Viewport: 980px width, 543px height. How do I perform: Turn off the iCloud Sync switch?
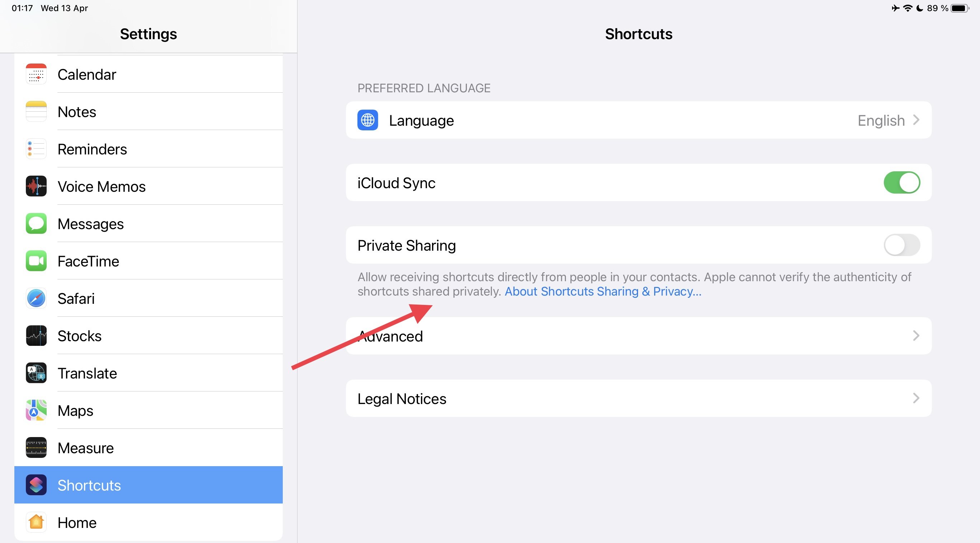(x=902, y=182)
